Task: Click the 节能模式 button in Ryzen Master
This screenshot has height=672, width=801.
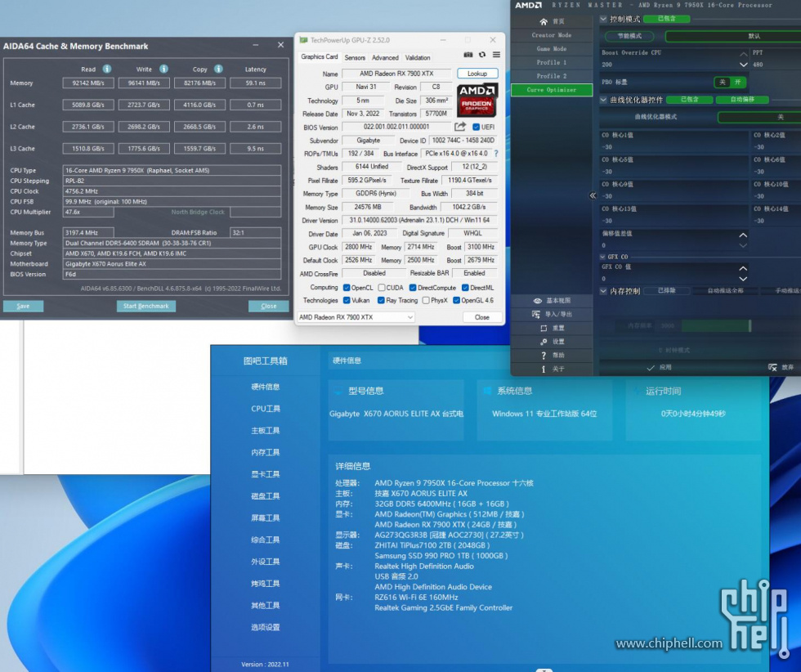Action: [629, 36]
